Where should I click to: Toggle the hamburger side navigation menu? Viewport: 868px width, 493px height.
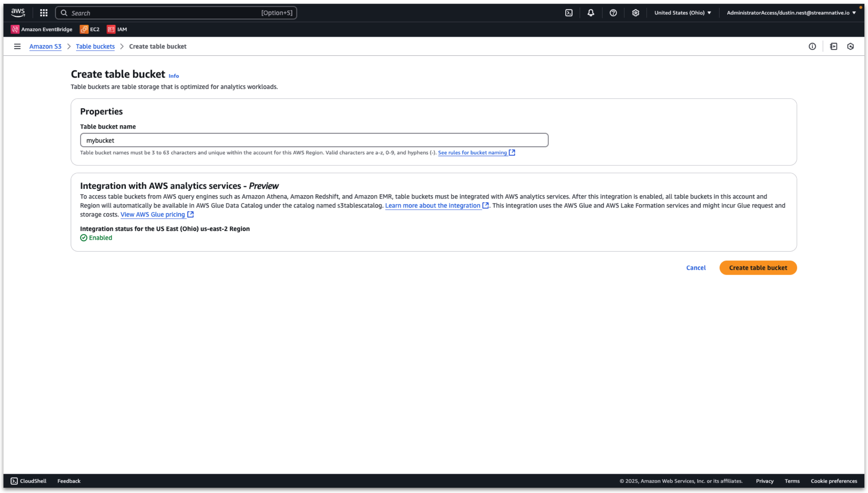[x=17, y=46]
